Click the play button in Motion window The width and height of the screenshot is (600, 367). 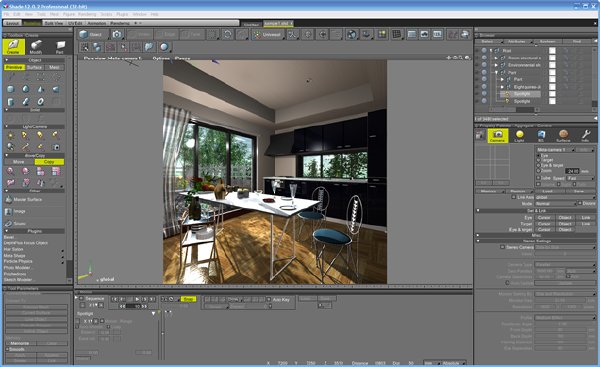137,299
